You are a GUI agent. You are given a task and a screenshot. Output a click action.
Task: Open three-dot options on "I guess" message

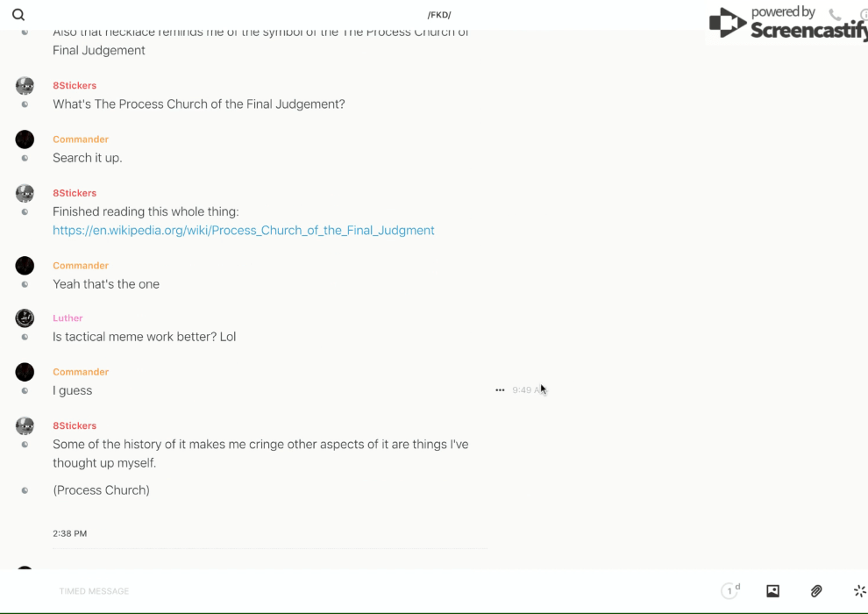click(x=500, y=390)
